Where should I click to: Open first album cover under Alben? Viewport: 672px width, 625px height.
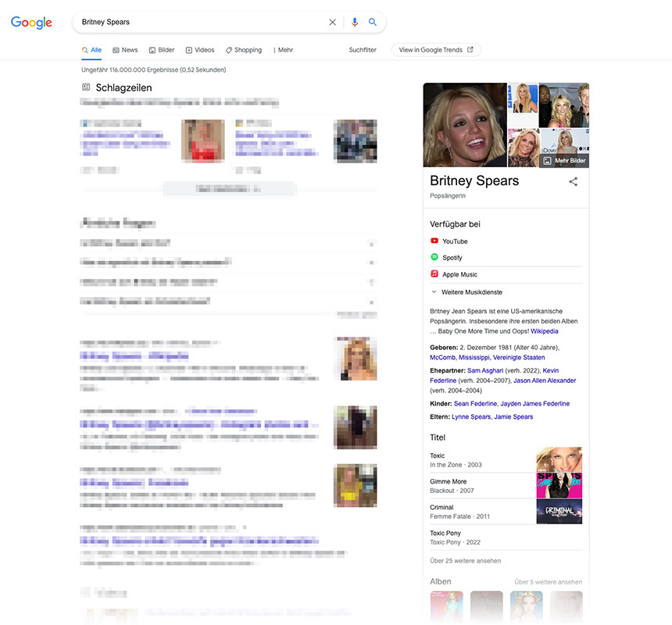click(447, 606)
